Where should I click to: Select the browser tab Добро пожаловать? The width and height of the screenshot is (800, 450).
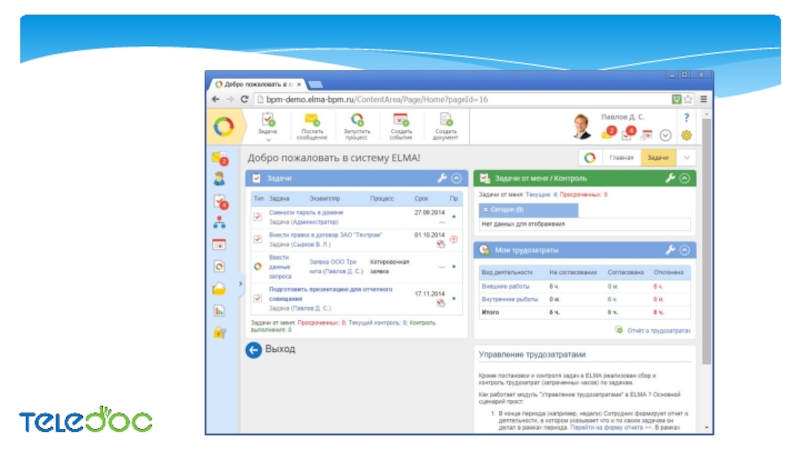258,84
